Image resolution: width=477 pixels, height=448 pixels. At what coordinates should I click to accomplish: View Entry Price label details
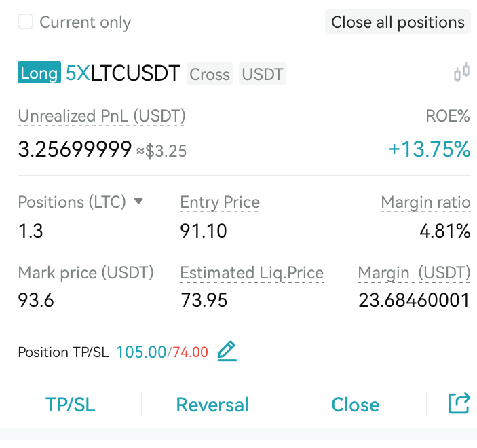pos(220,203)
